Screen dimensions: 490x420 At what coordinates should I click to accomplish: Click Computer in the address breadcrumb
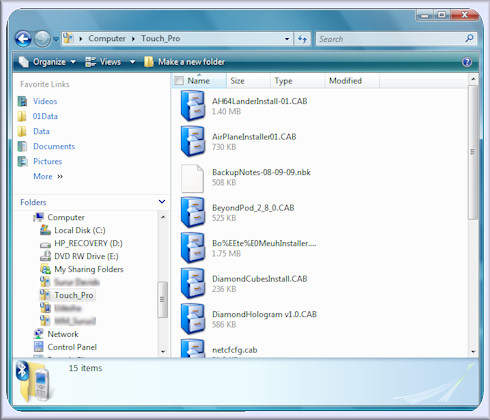pyautogui.click(x=107, y=39)
